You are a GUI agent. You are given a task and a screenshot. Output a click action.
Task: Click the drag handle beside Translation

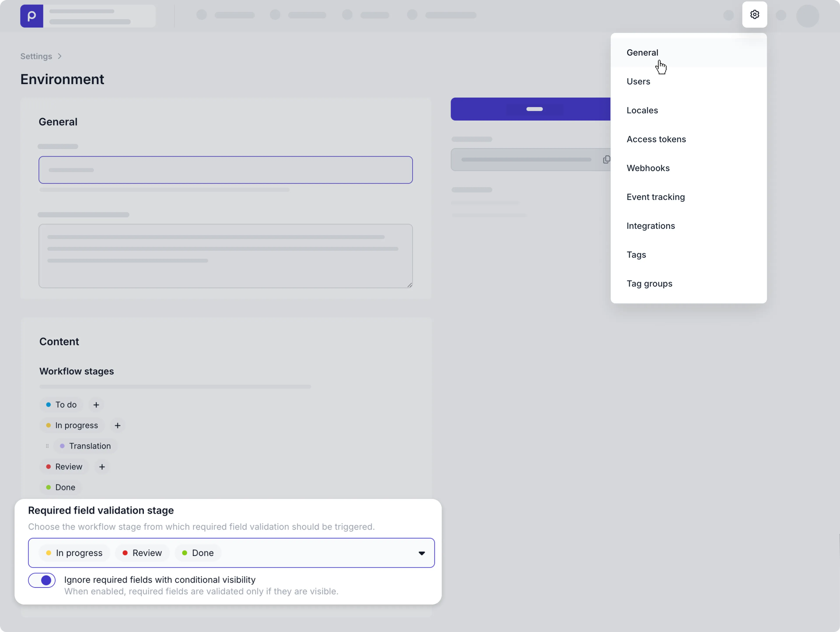[47, 446]
